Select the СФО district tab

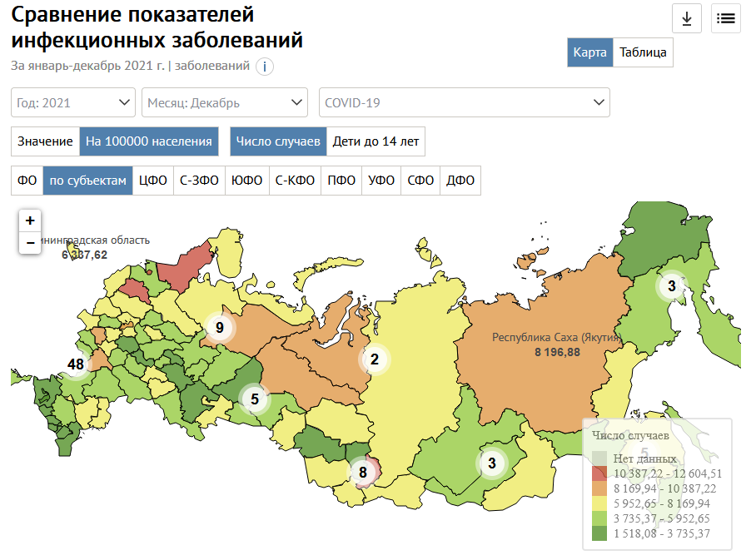420,181
